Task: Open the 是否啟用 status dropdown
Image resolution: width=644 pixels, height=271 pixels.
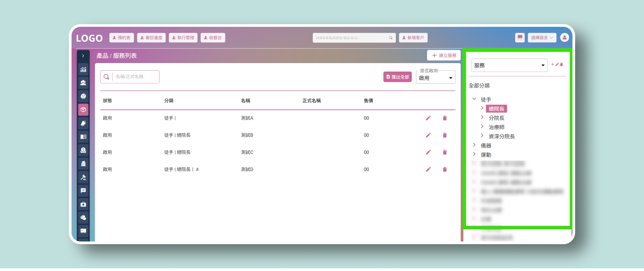Action: pos(435,78)
